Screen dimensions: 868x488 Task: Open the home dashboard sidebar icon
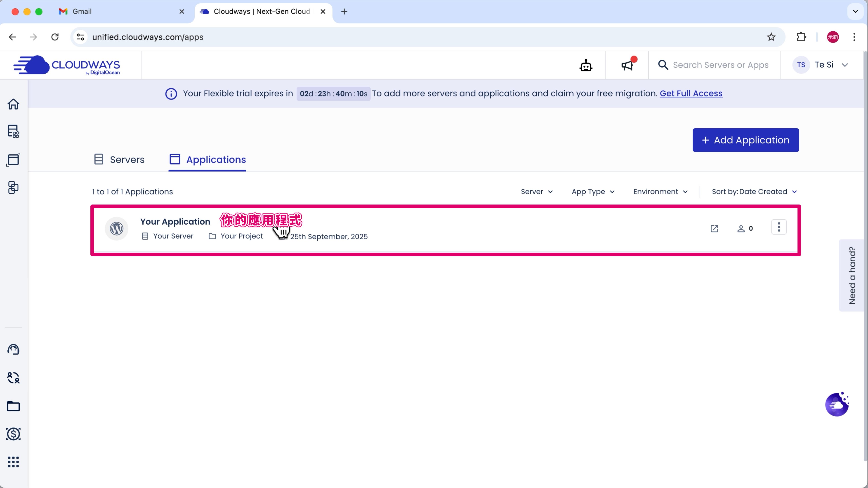14,104
